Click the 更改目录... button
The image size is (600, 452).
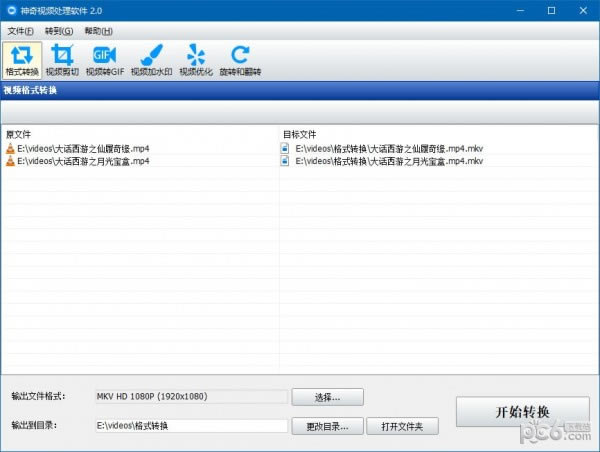tap(328, 426)
